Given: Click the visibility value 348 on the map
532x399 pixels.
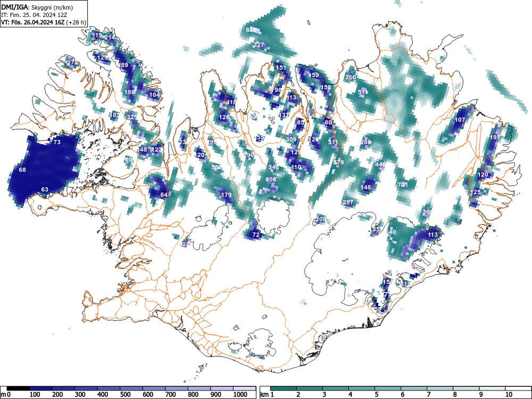Looking at the screenshot, I should point(273,167).
